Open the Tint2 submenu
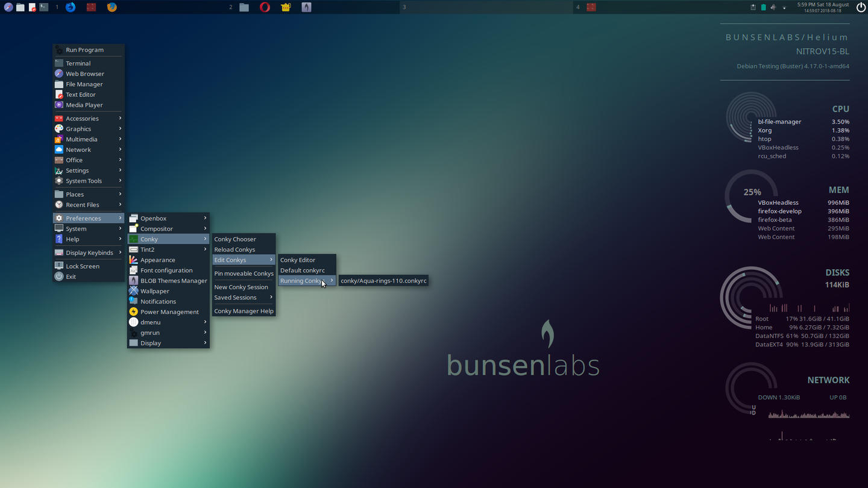Screen dimensions: 868x488 pyautogui.click(x=168, y=249)
